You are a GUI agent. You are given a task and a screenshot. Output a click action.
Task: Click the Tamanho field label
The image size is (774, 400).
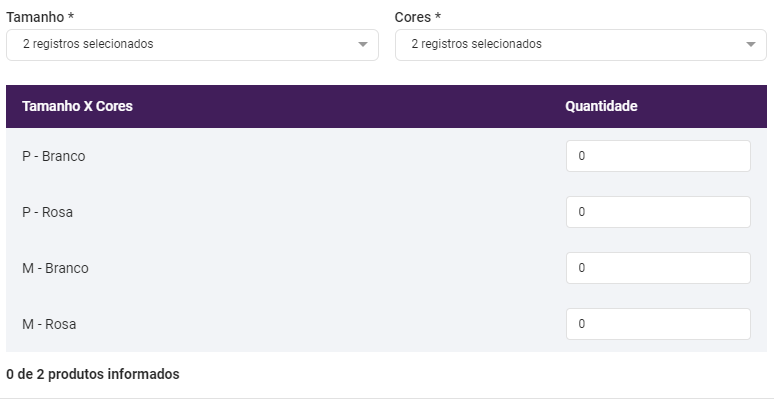pyautogui.click(x=34, y=18)
